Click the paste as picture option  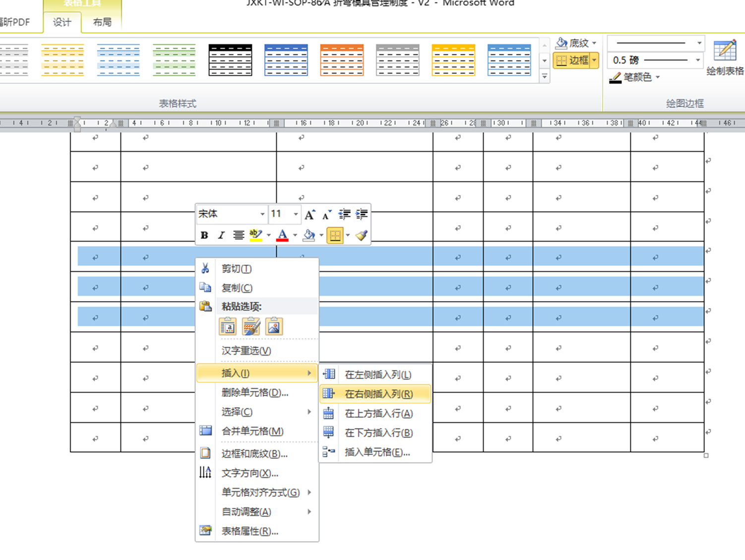[274, 326]
